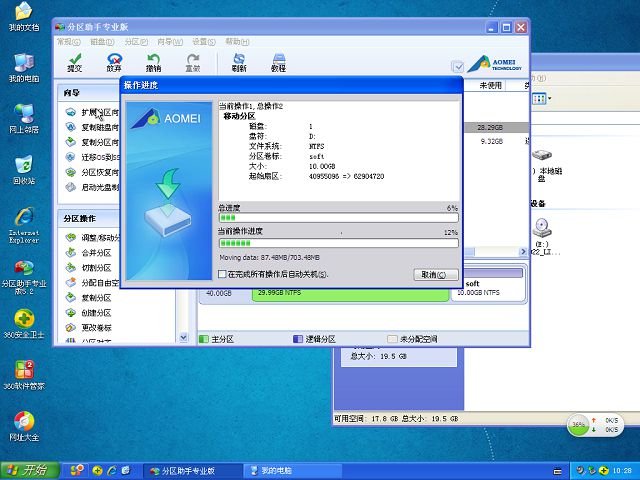Select the 40.00GB disk label
Image resolution: width=640 pixels, height=480 pixels.
pos(219,293)
